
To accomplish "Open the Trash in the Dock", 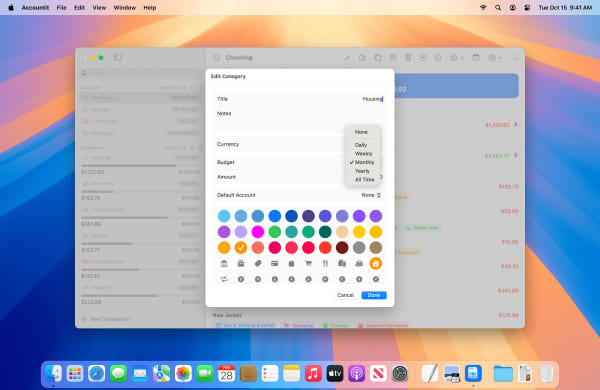I will pyautogui.click(x=546, y=374).
